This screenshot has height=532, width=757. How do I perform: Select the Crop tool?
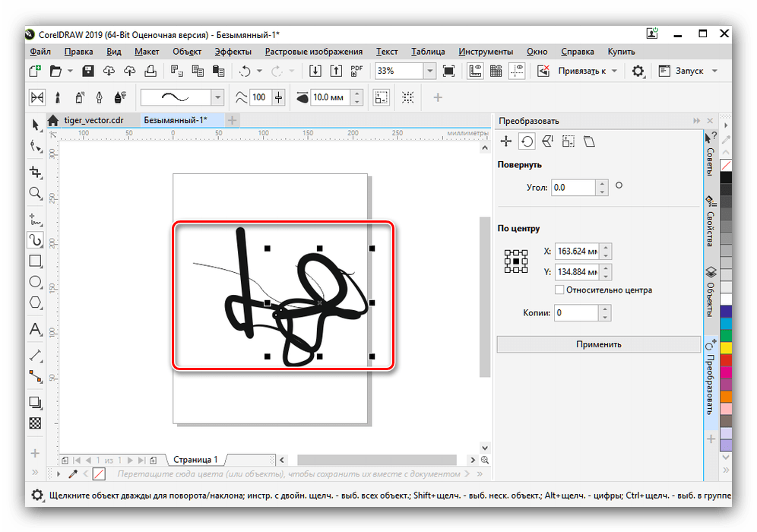(36, 171)
